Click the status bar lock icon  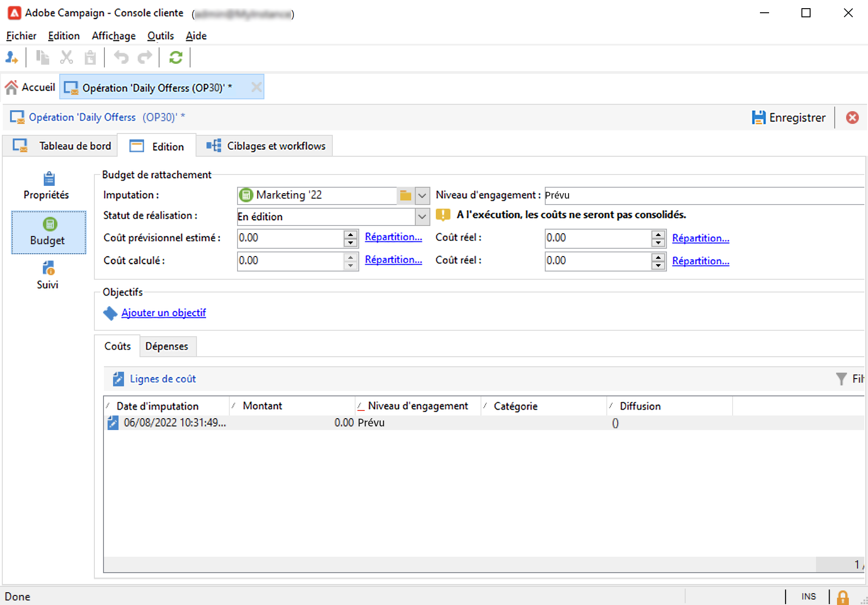point(843,597)
